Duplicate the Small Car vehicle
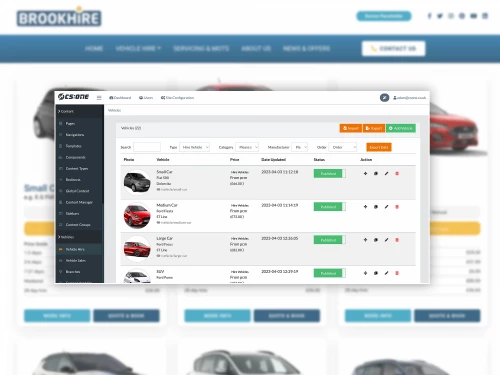Screen dimensions: 500x375 [x=376, y=173]
